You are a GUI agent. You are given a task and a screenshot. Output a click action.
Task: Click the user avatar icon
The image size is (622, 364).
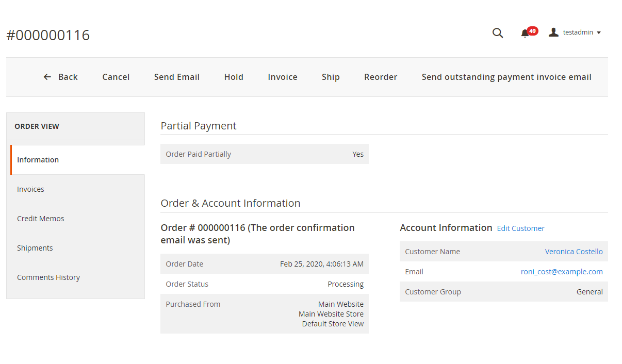tap(553, 32)
